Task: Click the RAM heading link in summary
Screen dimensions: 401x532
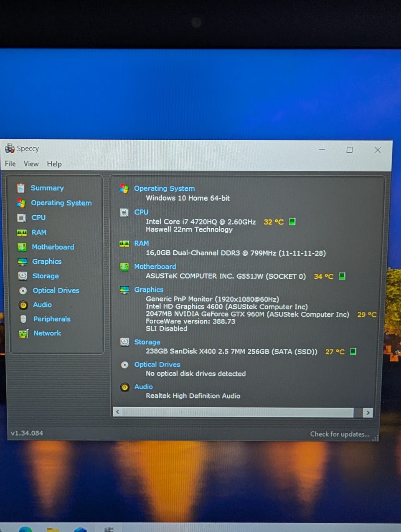Action: tap(141, 243)
